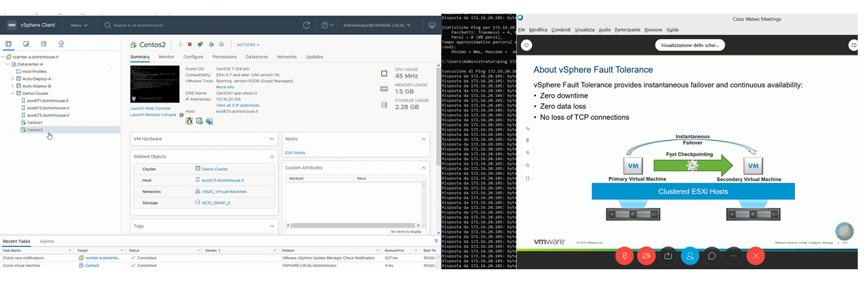This screenshot has width=868, height=287.
Task: Click the feedback smiley icon in vSphere
Action: [x=432, y=25]
